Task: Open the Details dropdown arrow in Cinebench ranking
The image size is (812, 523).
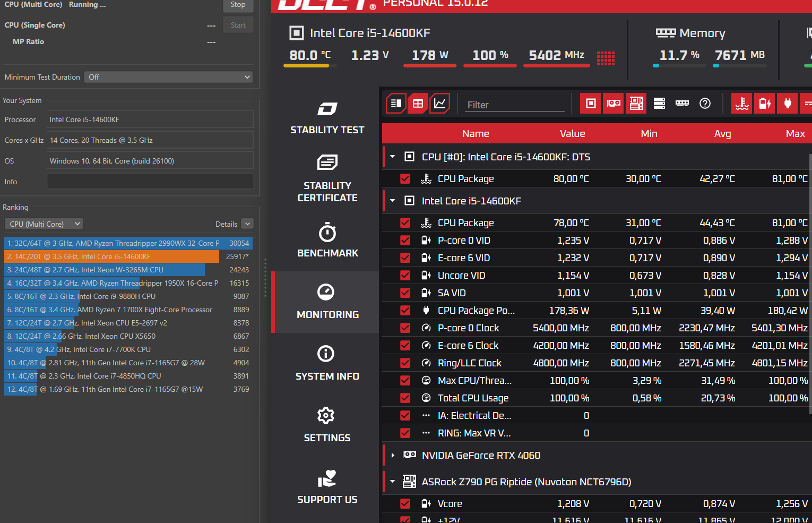Action: [247, 224]
